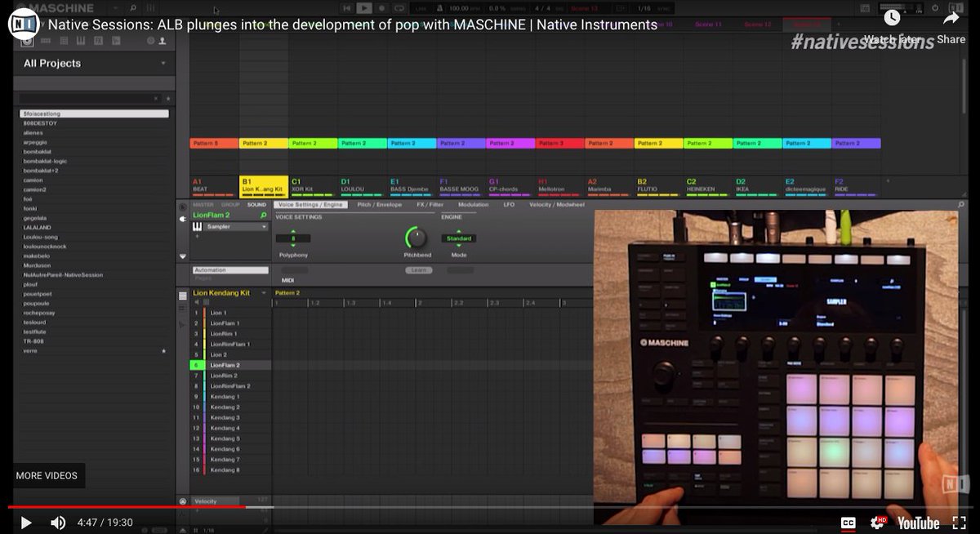Select sound slot Kendang 3
The height and width of the screenshot is (534, 980).
[x=225, y=417]
